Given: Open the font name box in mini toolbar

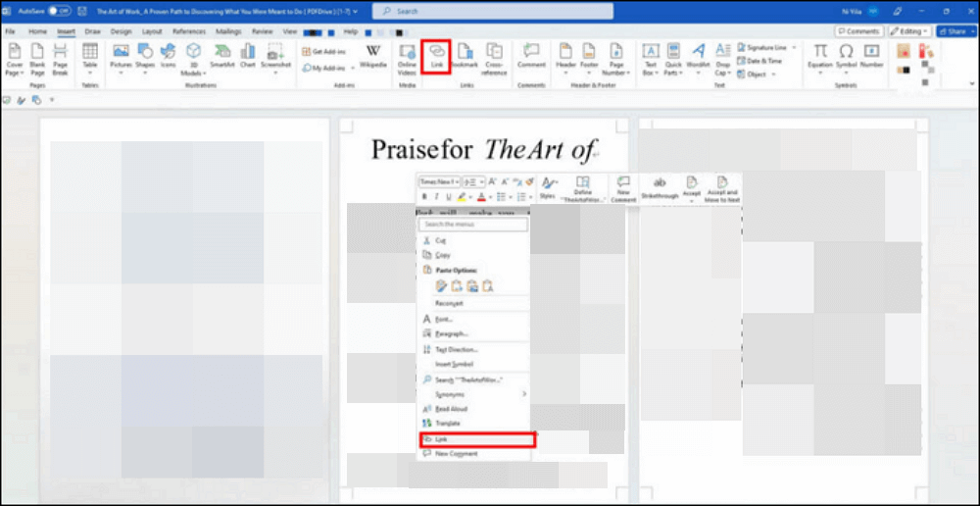Looking at the screenshot, I should click(x=439, y=181).
